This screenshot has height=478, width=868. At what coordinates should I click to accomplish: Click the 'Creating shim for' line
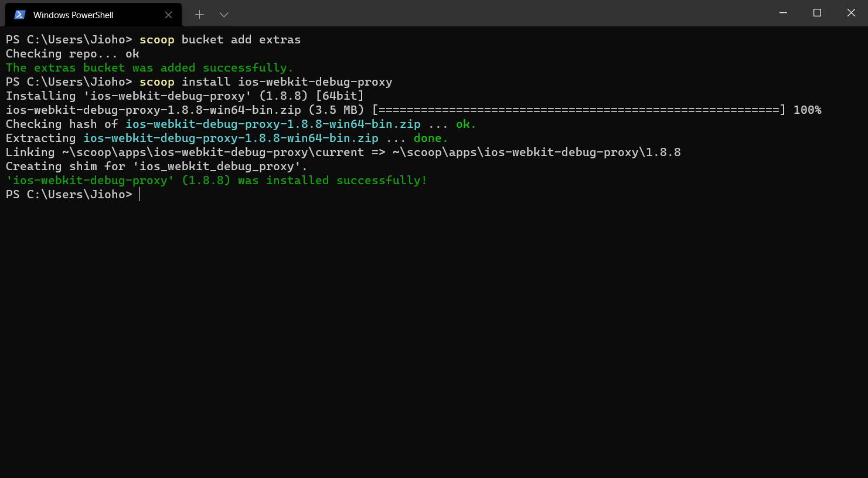pyautogui.click(x=156, y=166)
